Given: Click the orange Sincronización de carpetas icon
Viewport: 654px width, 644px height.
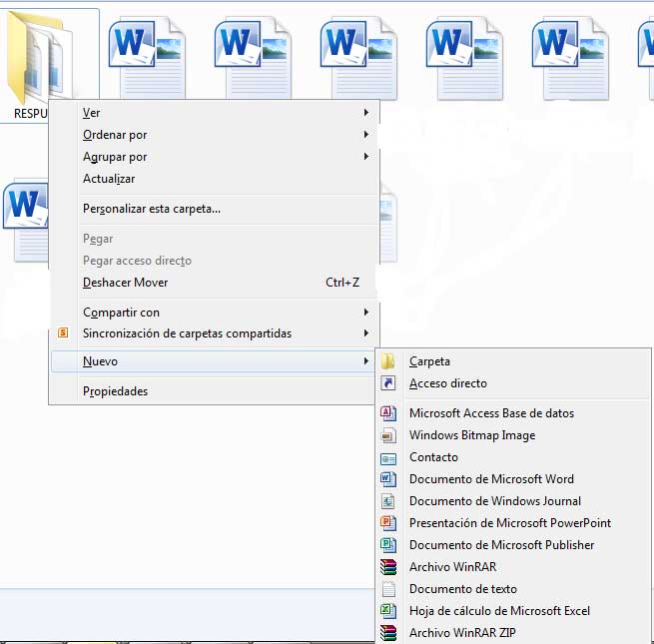Looking at the screenshot, I should click(x=63, y=332).
